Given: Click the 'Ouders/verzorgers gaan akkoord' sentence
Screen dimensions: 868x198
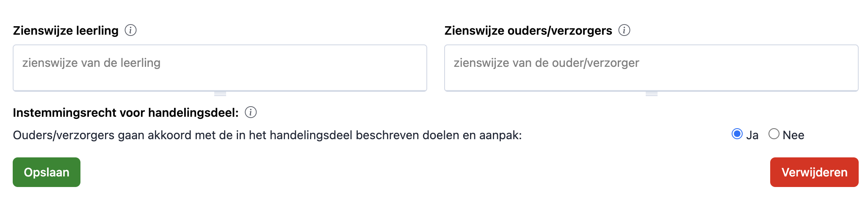Looking at the screenshot, I should (267, 135).
